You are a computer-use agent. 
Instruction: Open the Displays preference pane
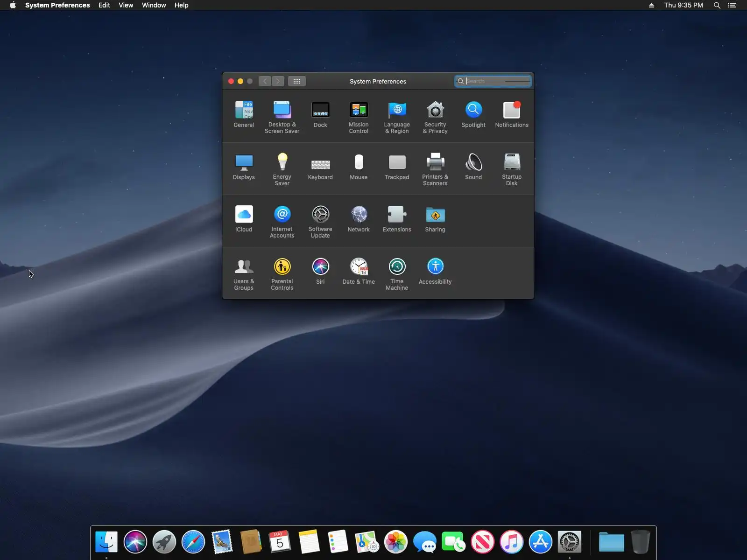point(244,167)
